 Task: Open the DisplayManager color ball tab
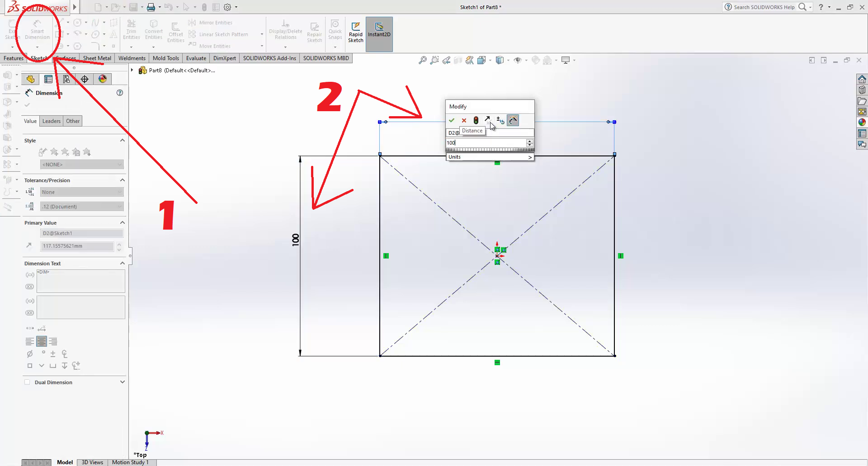[103, 79]
